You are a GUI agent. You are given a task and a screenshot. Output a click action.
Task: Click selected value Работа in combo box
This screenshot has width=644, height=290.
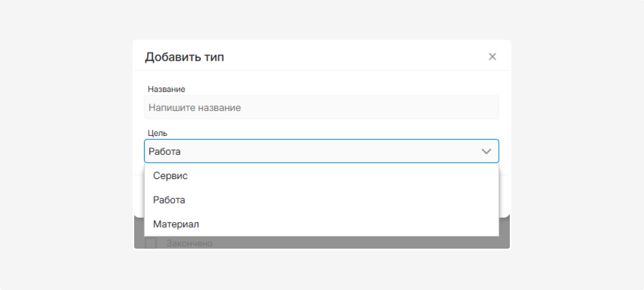(165, 151)
